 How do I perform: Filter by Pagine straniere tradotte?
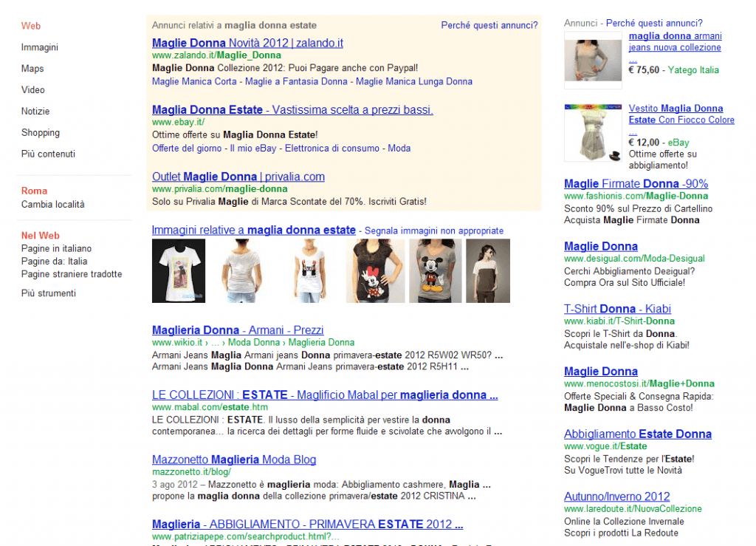click(72, 274)
